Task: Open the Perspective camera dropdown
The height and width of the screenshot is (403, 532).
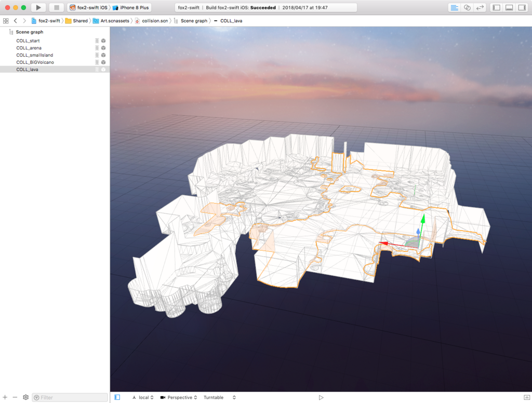Action: pos(179,397)
